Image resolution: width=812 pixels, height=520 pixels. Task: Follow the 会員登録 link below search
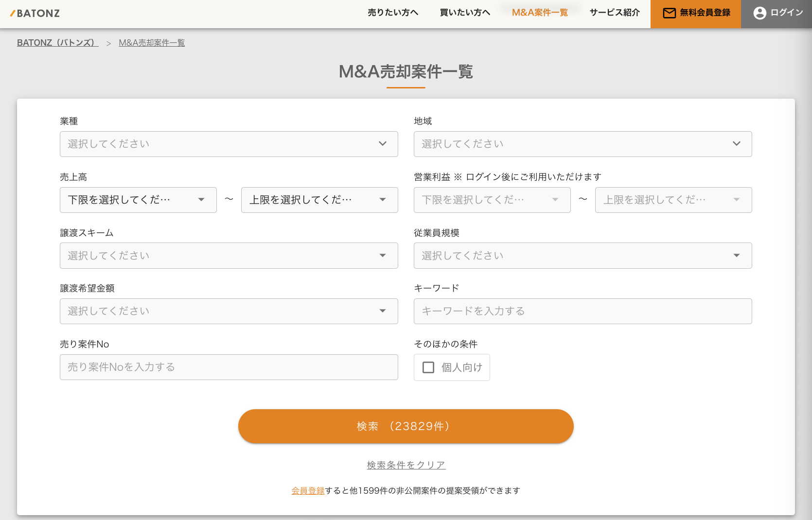pos(308,491)
